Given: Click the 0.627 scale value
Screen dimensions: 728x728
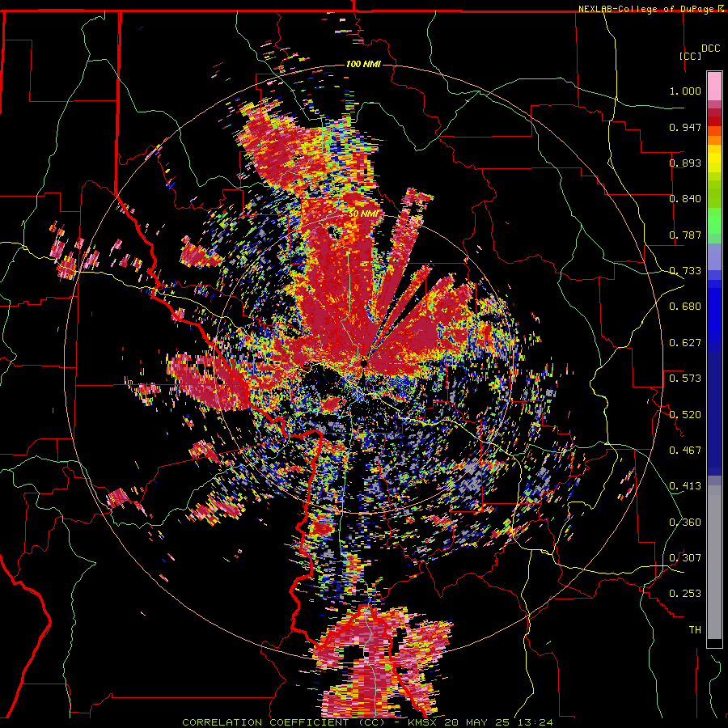Looking at the screenshot, I should (x=685, y=343).
